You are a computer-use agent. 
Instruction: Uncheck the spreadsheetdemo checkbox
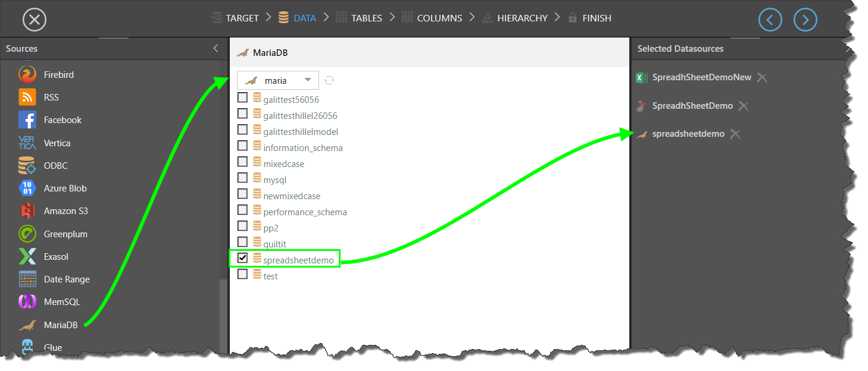(x=243, y=258)
